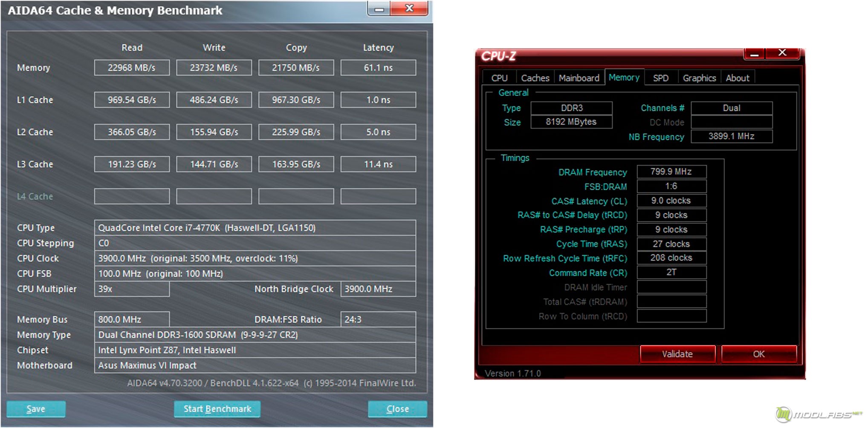Click Cycle Time 27 clocks value
This screenshot has width=868, height=428.
click(x=671, y=244)
